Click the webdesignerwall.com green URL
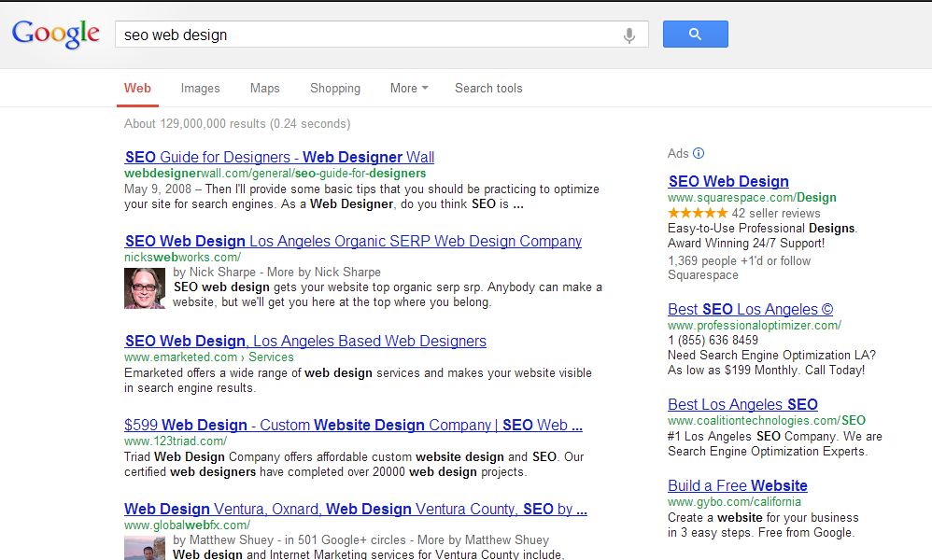The width and height of the screenshot is (932, 560). 275,174
